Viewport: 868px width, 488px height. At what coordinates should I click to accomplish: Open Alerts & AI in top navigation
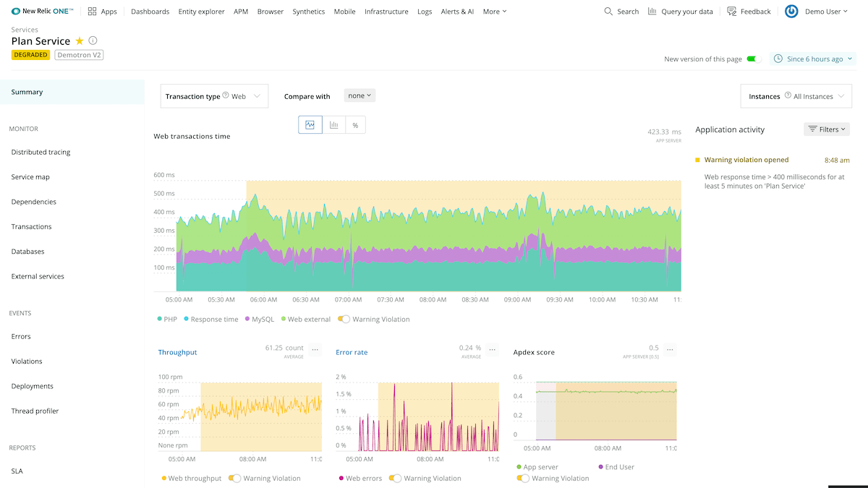(x=458, y=12)
